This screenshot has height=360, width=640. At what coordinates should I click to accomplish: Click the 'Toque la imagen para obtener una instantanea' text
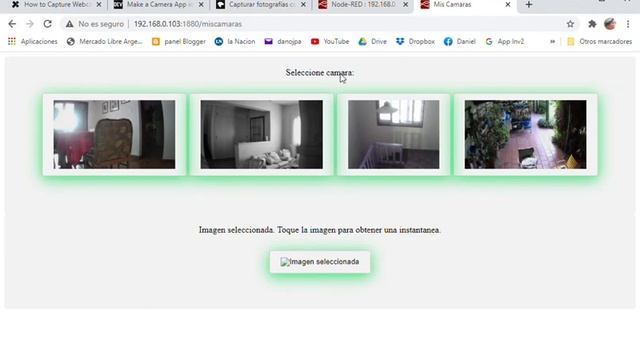point(359,230)
